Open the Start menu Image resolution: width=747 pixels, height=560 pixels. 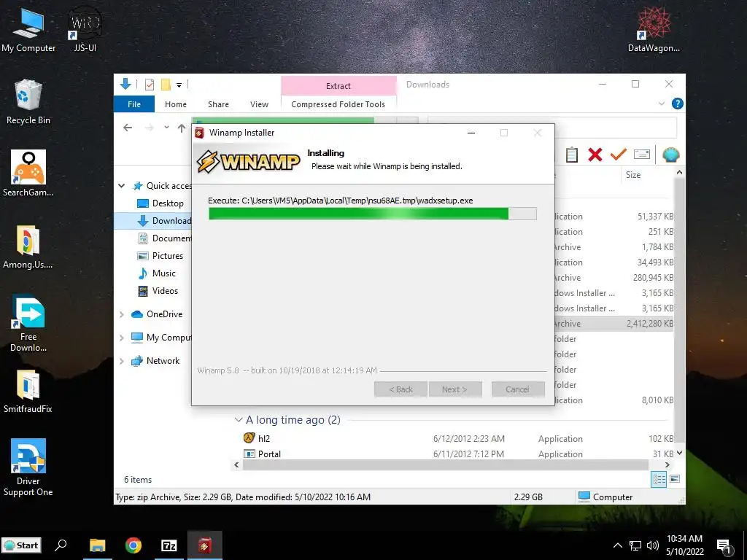21,545
